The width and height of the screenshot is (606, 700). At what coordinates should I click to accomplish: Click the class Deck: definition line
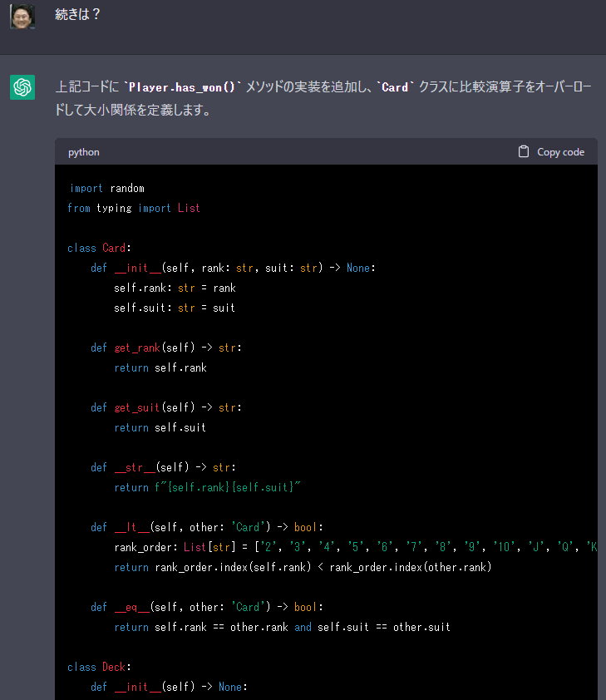pos(99,667)
